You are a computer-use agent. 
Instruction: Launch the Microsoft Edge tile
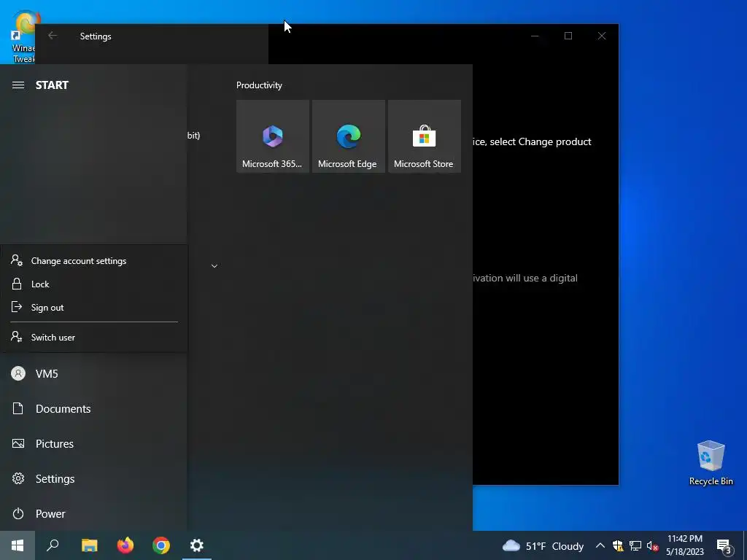348,136
